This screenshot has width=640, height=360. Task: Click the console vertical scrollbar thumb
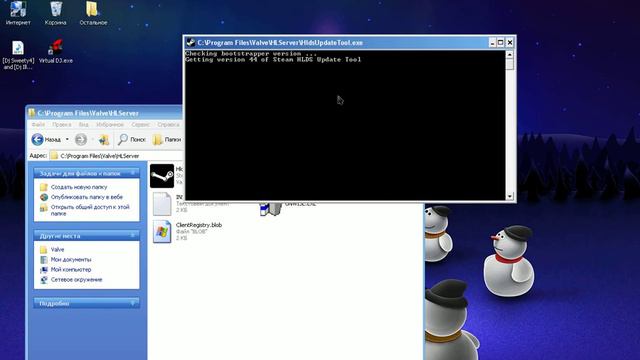[510, 64]
